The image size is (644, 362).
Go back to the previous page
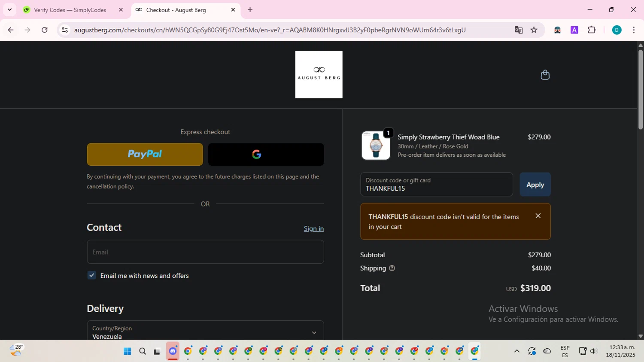pos(11,30)
